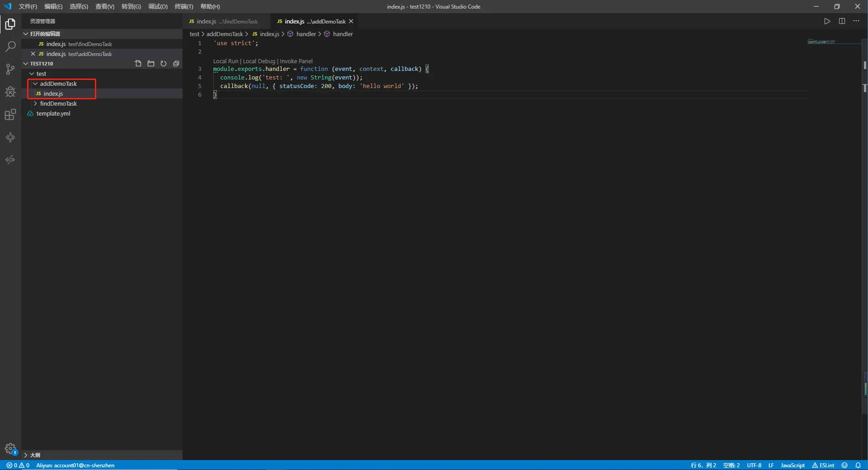This screenshot has width=868, height=470.
Task: Open the notifications bell in status bar
Action: tap(858, 465)
